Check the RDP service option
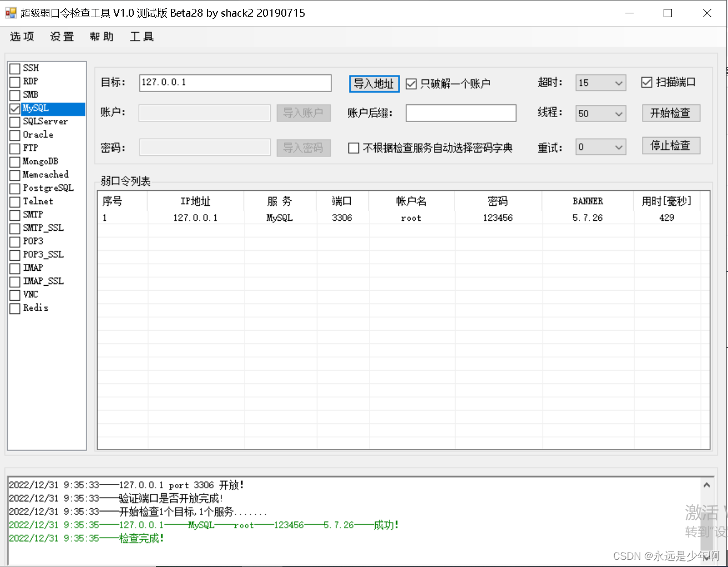728x567 pixels. pyautogui.click(x=14, y=82)
